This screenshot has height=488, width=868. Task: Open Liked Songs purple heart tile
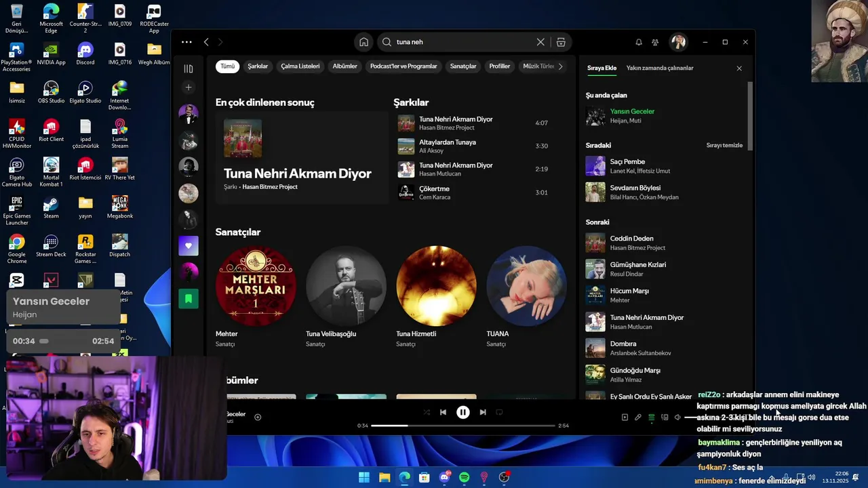pyautogui.click(x=189, y=245)
